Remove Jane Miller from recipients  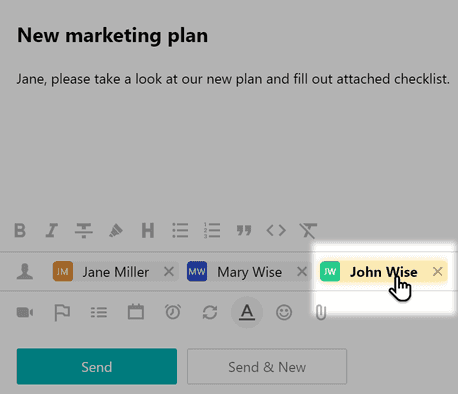point(169,272)
